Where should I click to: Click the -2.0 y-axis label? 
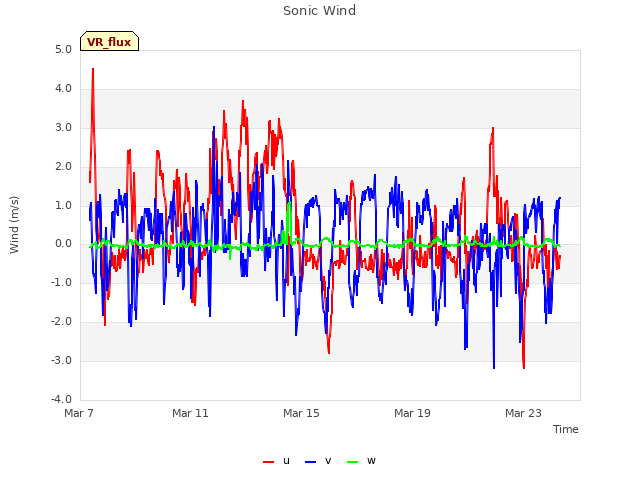[61, 322]
